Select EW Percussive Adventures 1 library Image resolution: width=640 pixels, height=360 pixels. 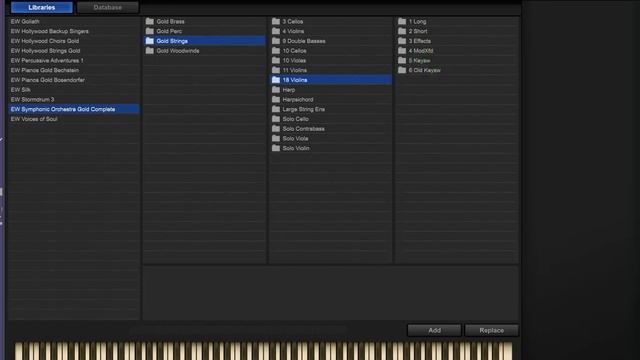[74, 60]
